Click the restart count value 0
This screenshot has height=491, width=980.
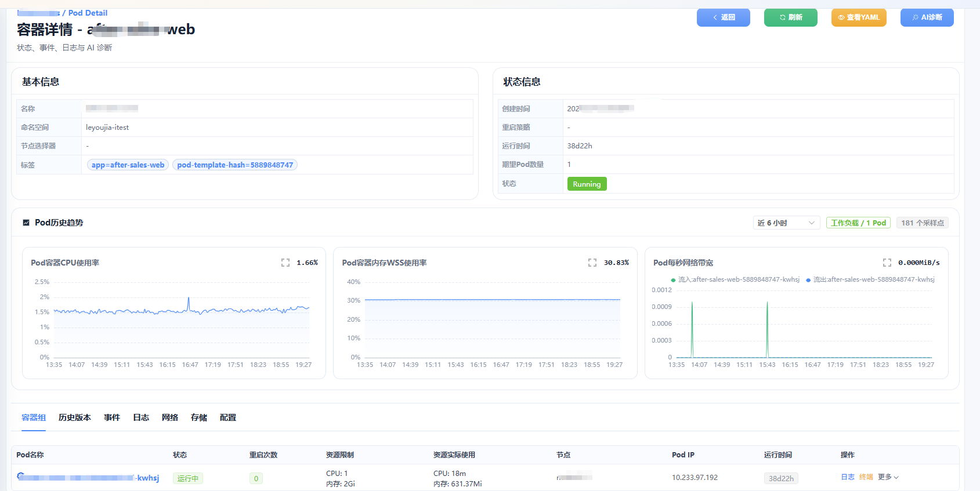coord(256,478)
